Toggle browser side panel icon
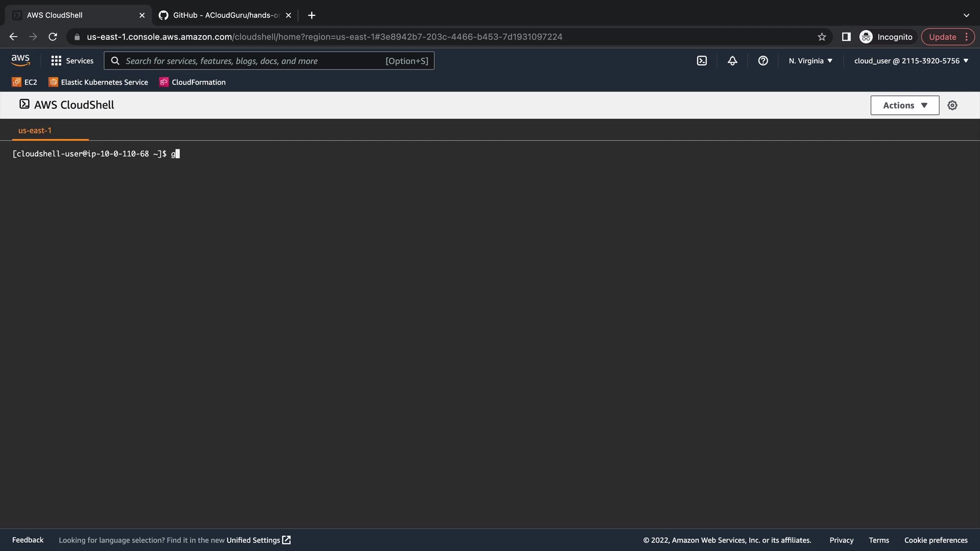980x551 pixels. tap(846, 37)
